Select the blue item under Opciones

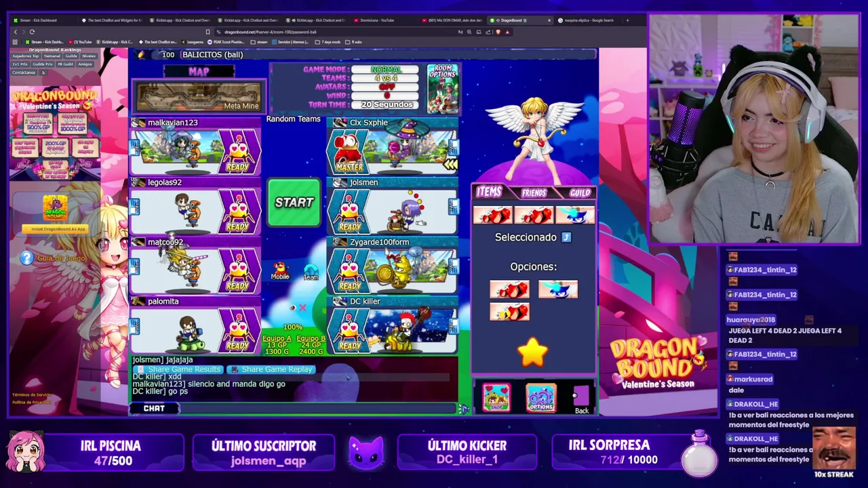(x=557, y=289)
